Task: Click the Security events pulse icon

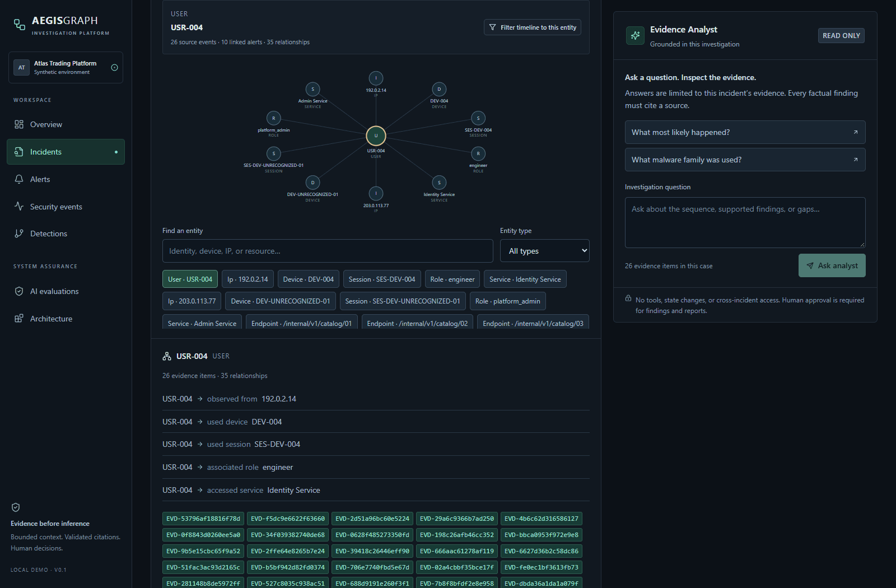Action: pos(19,206)
